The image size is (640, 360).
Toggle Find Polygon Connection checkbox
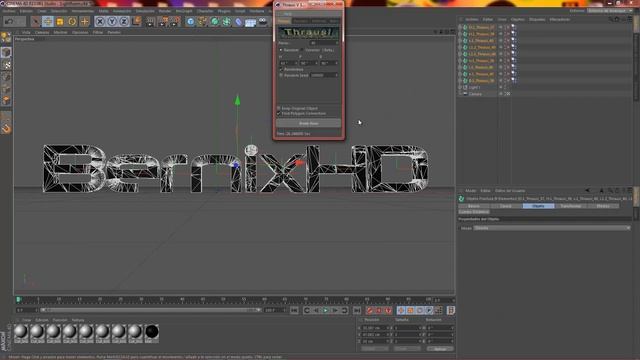[279, 113]
